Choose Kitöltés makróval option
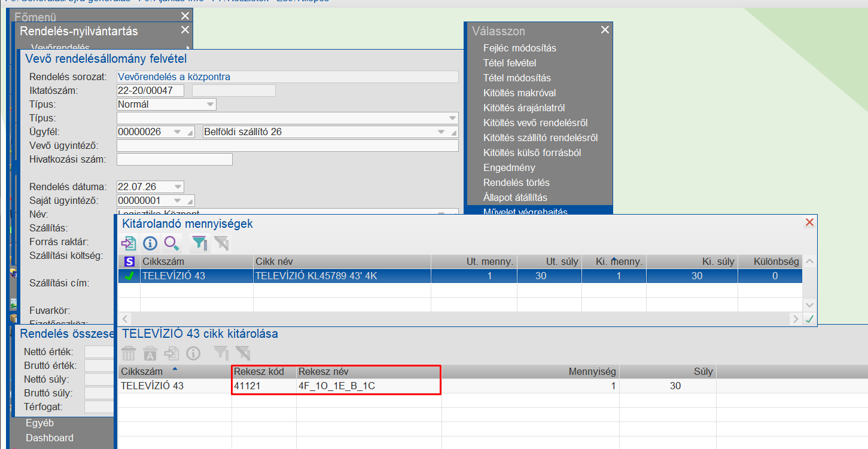868x449 pixels. pyautogui.click(x=519, y=93)
